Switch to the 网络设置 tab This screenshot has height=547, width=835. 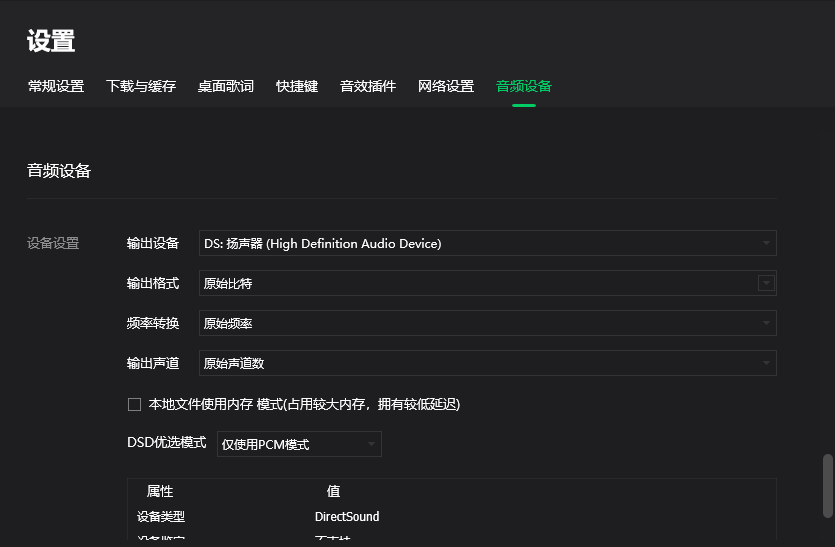(446, 86)
